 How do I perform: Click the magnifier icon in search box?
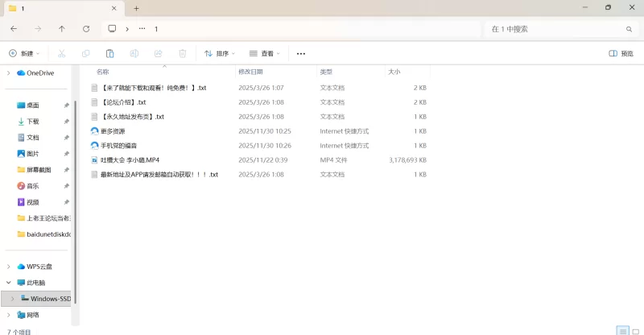(628, 29)
